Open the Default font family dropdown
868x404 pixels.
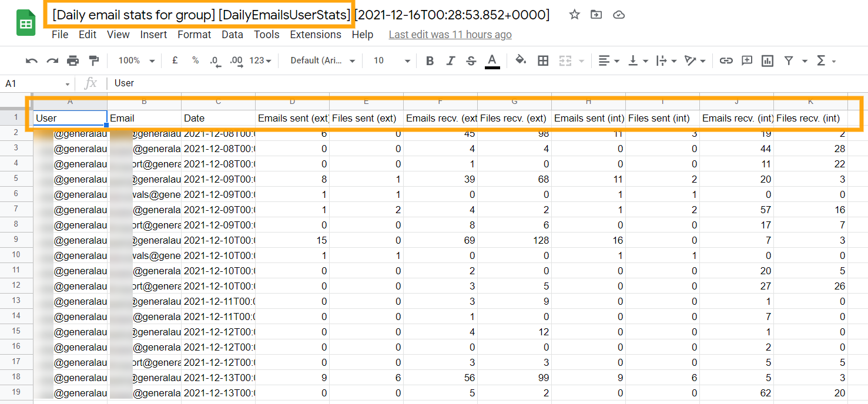coord(323,60)
